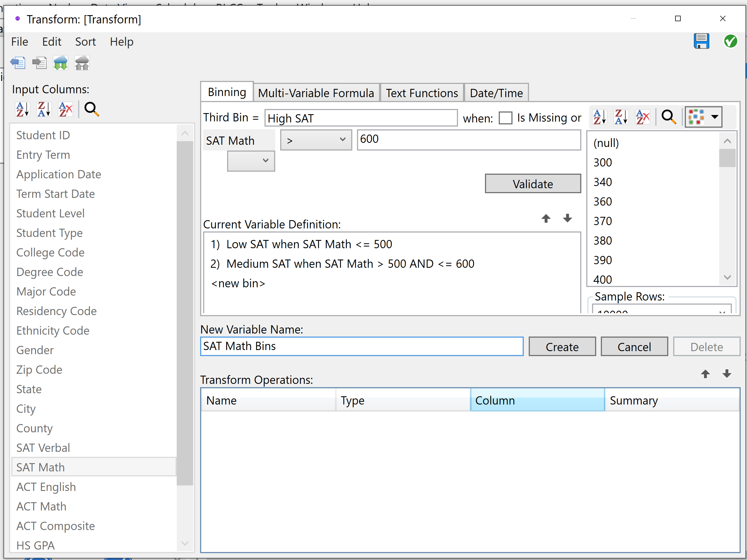
Task: Click the gray right-arrow export toolbar icon
Action: pos(40,63)
